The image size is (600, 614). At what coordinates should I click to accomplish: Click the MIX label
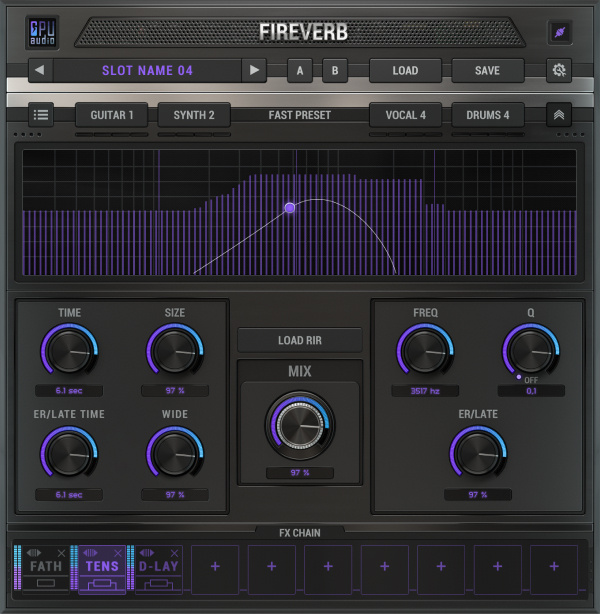point(300,371)
